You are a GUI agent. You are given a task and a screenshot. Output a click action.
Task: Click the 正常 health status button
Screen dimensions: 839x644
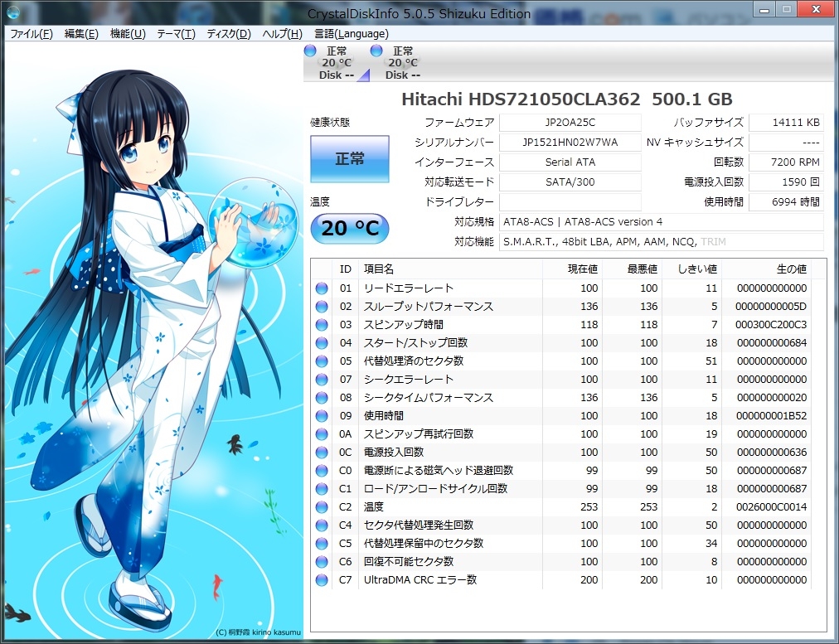[349, 159]
